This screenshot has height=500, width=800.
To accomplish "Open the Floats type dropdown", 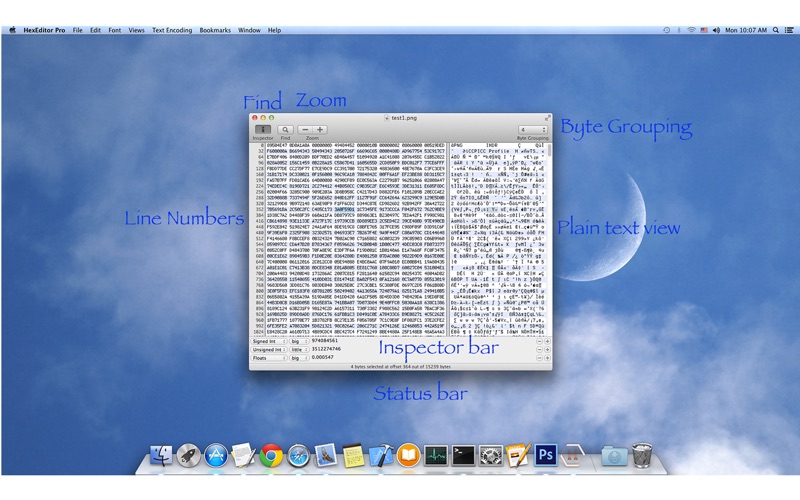I will (268, 358).
